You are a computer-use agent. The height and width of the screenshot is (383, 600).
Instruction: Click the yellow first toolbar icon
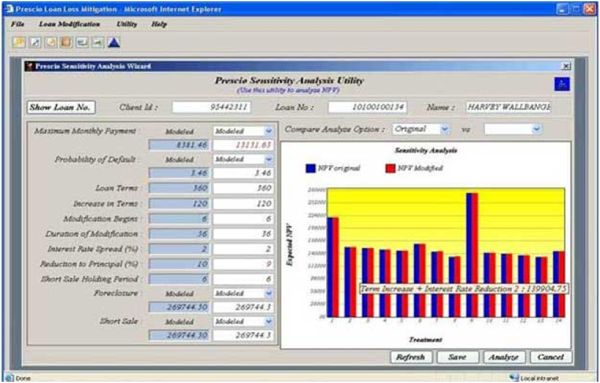pos(19,42)
